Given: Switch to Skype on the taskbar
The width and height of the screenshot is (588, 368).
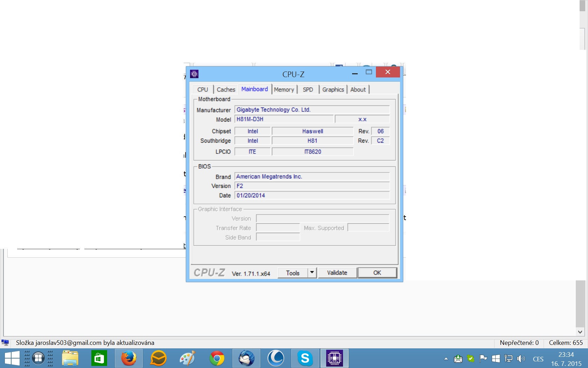Looking at the screenshot, I should [305, 358].
